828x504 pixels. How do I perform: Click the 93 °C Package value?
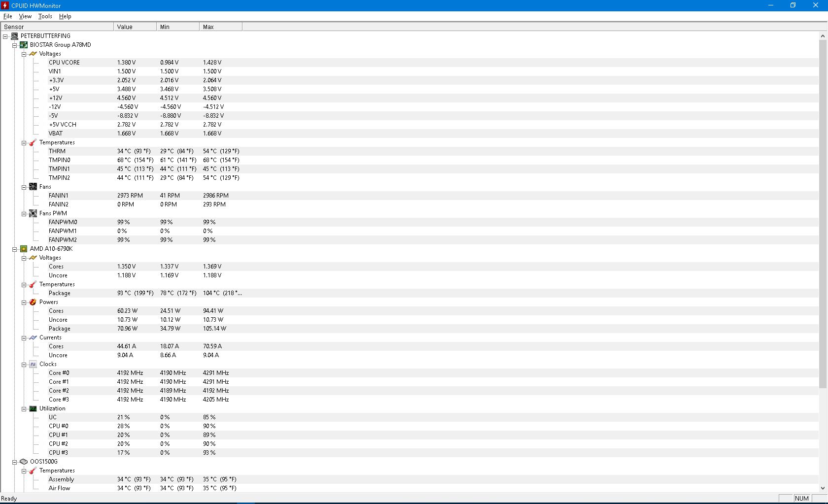136,293
